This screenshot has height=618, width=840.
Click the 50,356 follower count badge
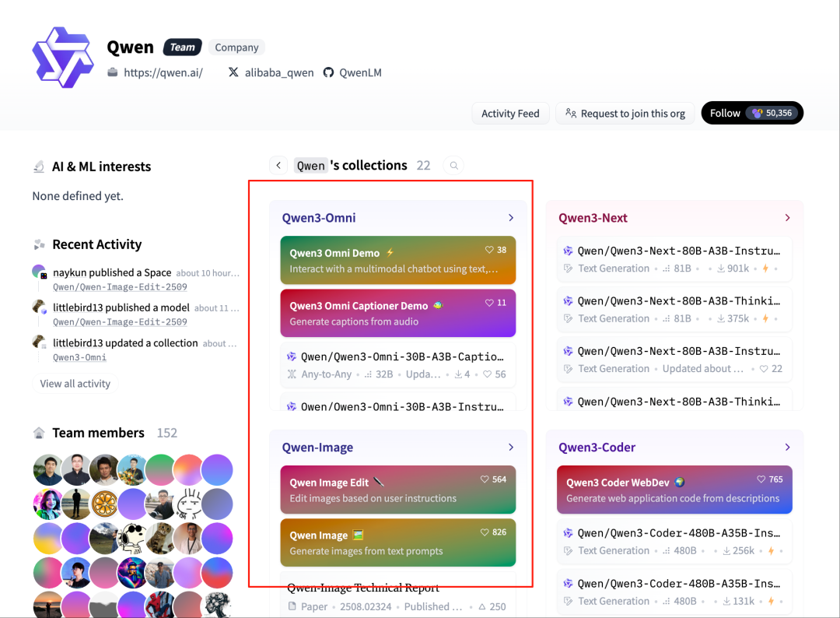(772, 113)
